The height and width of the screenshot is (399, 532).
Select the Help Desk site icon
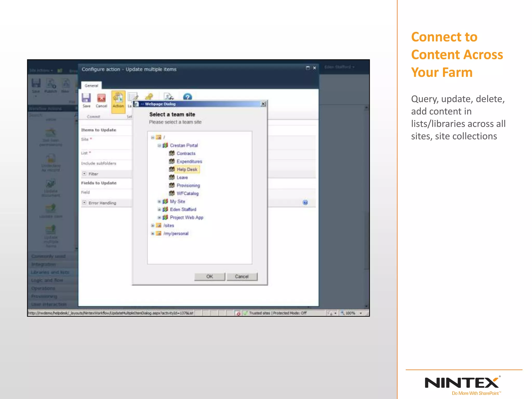172,169
